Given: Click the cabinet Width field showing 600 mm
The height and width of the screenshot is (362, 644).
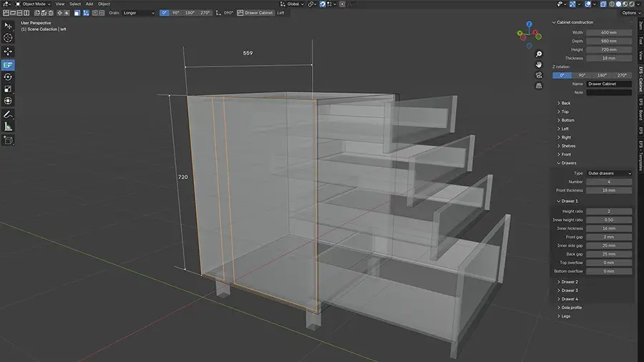Looking at the screenshot, I should tap(609, 32).
